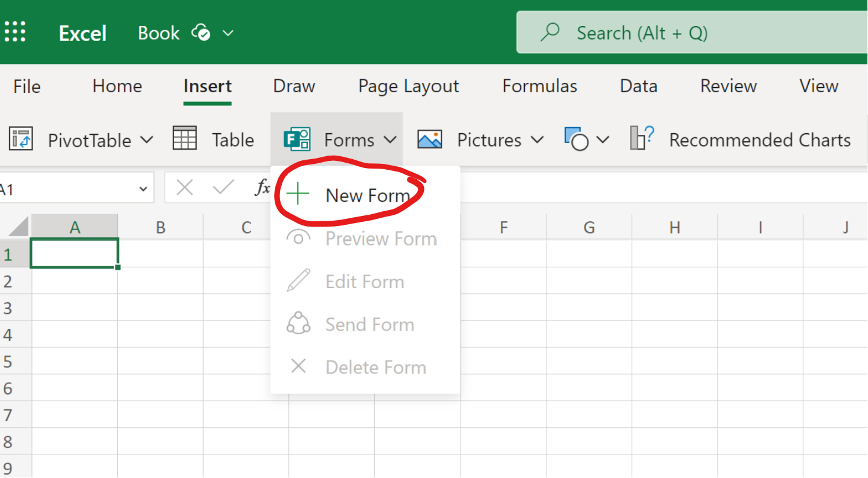Click the fx insert function icon
Screen dimensions: 868x478
click(x=262, y=188)
